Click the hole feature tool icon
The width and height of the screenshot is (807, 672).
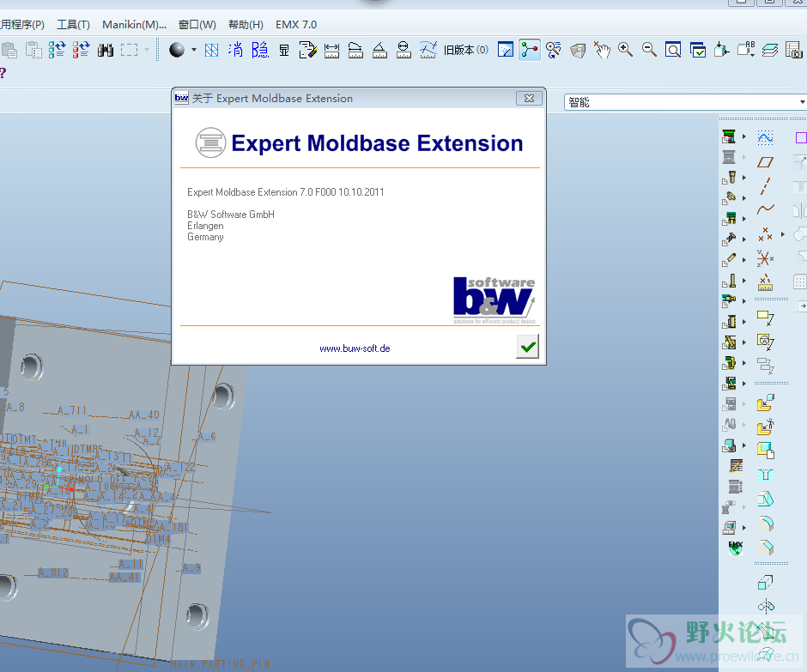click(765, 475)
